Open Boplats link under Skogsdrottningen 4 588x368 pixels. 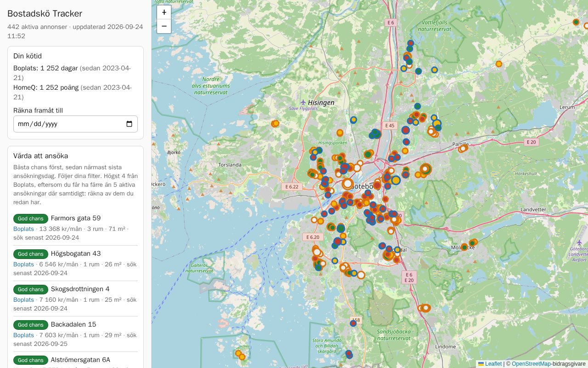pos(23,300)
